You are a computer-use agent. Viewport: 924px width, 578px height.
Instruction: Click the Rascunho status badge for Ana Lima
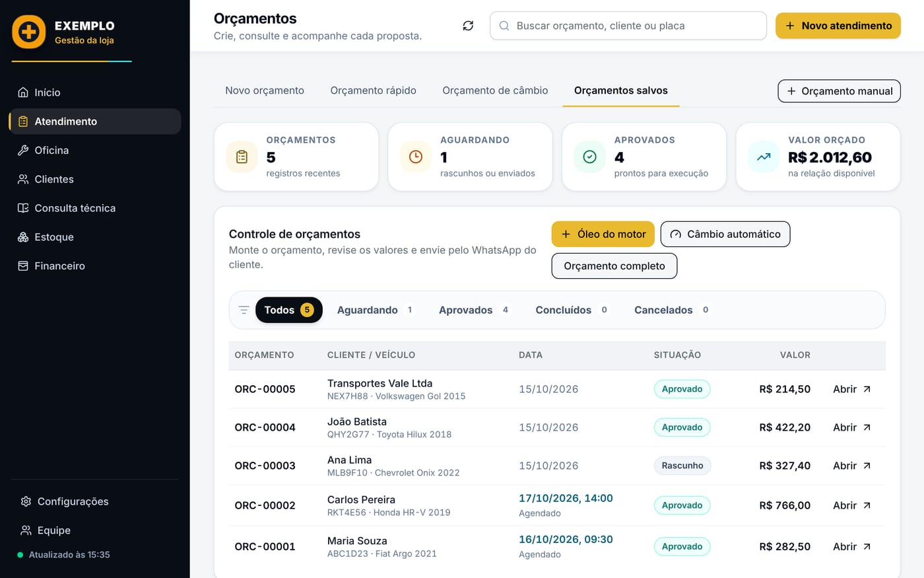pyautogui.click(x=682, y=466)
